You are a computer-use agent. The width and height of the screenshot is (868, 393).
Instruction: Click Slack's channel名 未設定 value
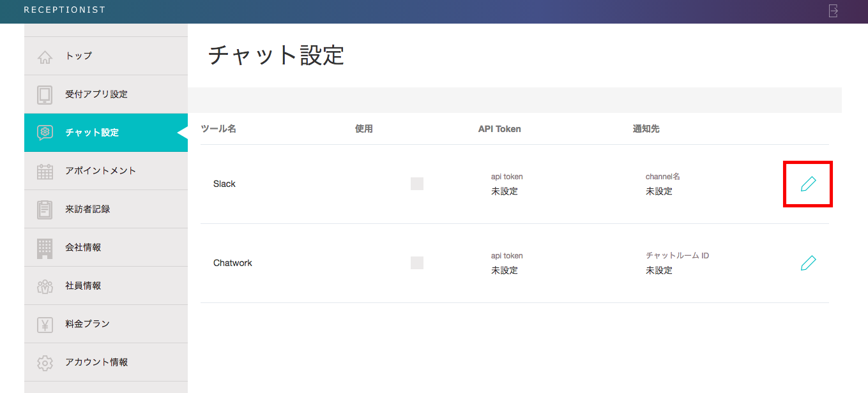click(x=659, y=191)
